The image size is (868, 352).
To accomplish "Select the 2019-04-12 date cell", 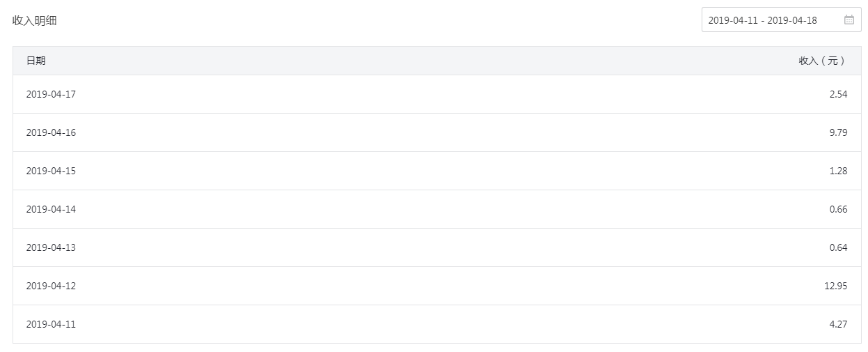I will pyautogui.click(x=51, y=286).
